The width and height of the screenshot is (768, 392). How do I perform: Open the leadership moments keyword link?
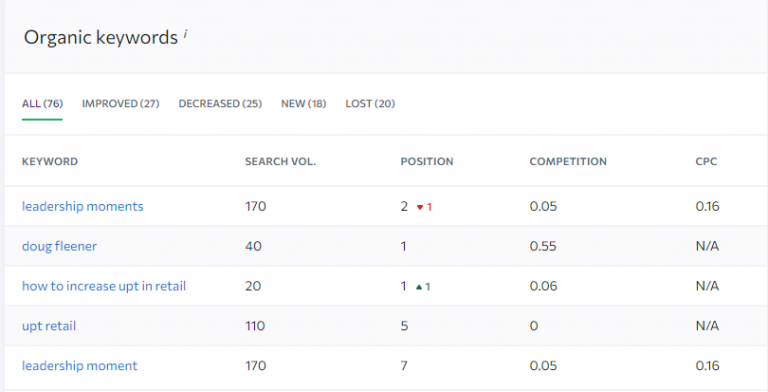[83, 206]
